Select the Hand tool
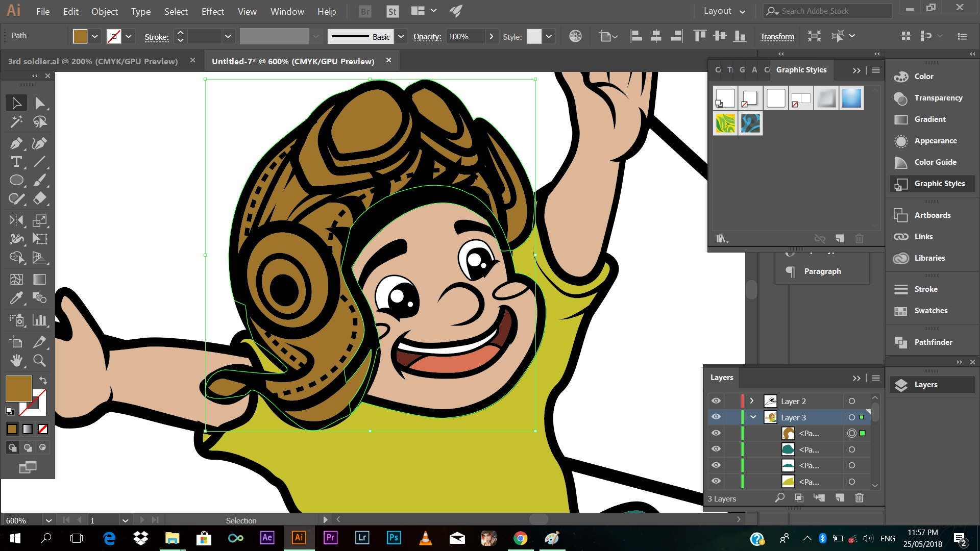980x551 pixels. tap(16, 360)
